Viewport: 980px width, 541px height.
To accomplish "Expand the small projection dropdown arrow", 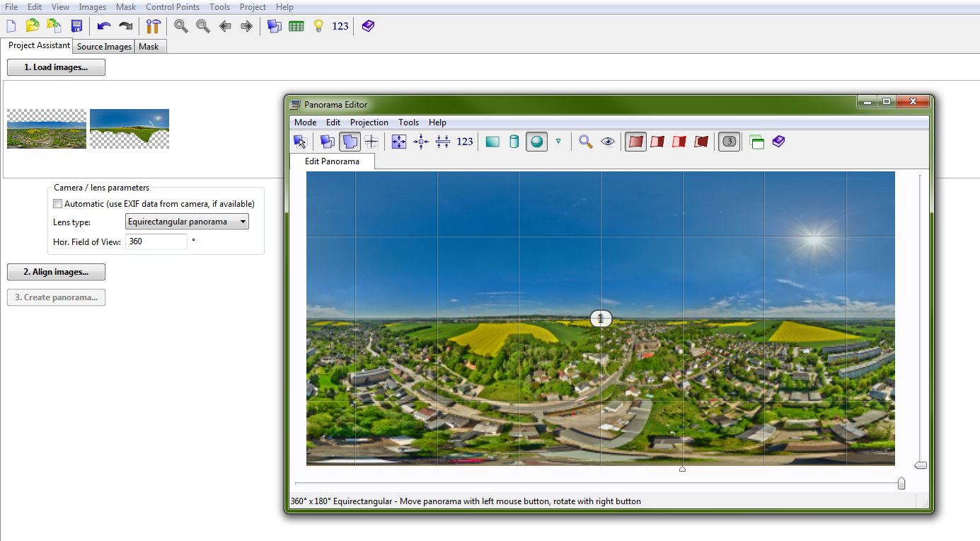I will pos(558,142).
